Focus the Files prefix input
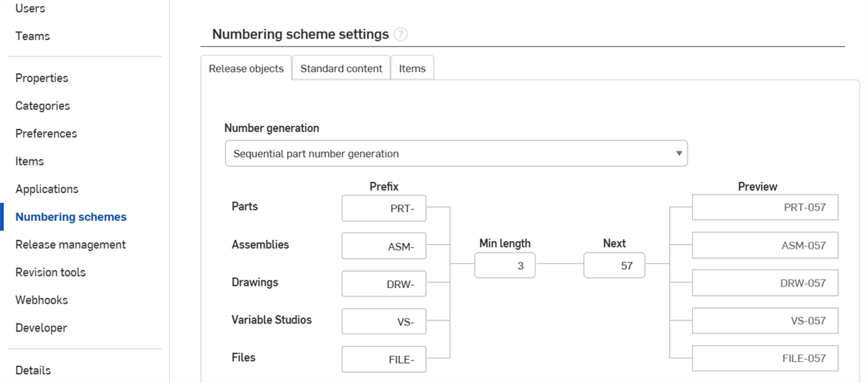Viewport: 868px width, 383px height. 383,359
